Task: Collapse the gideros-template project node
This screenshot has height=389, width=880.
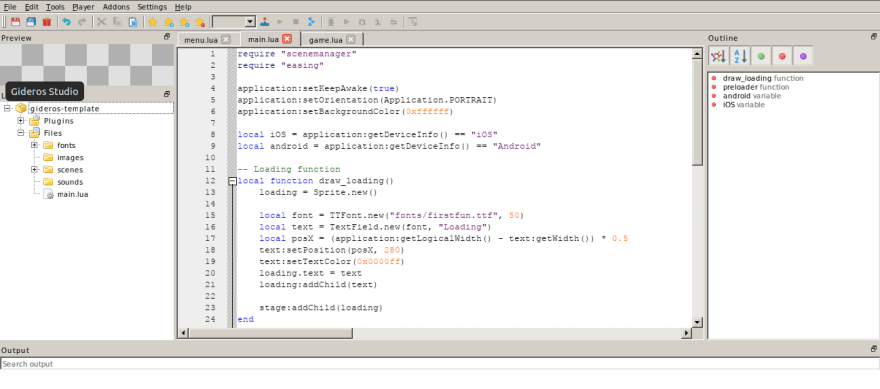Action: [7, 108]
